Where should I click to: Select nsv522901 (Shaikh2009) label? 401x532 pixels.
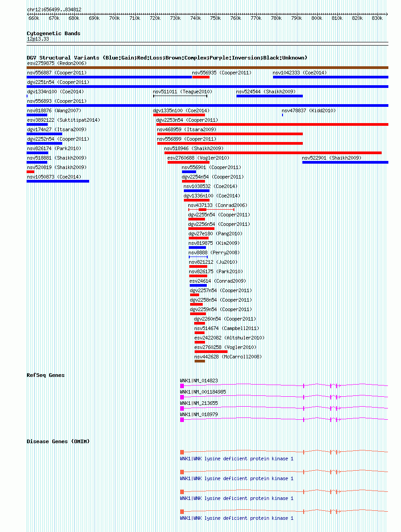[x=332, y=158]
